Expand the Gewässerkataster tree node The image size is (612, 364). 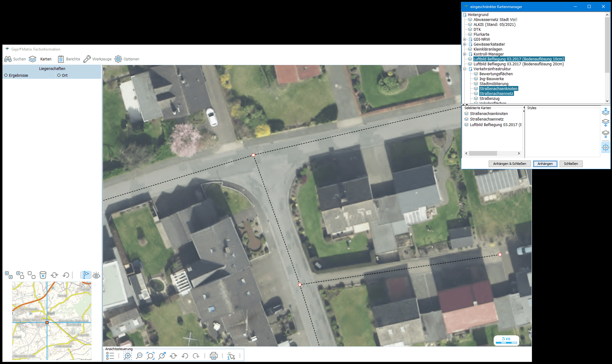465,44
